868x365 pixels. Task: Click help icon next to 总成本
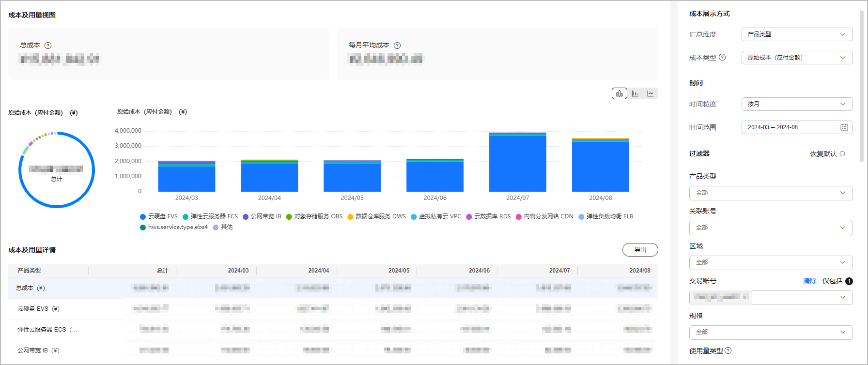tap(48, 46)
